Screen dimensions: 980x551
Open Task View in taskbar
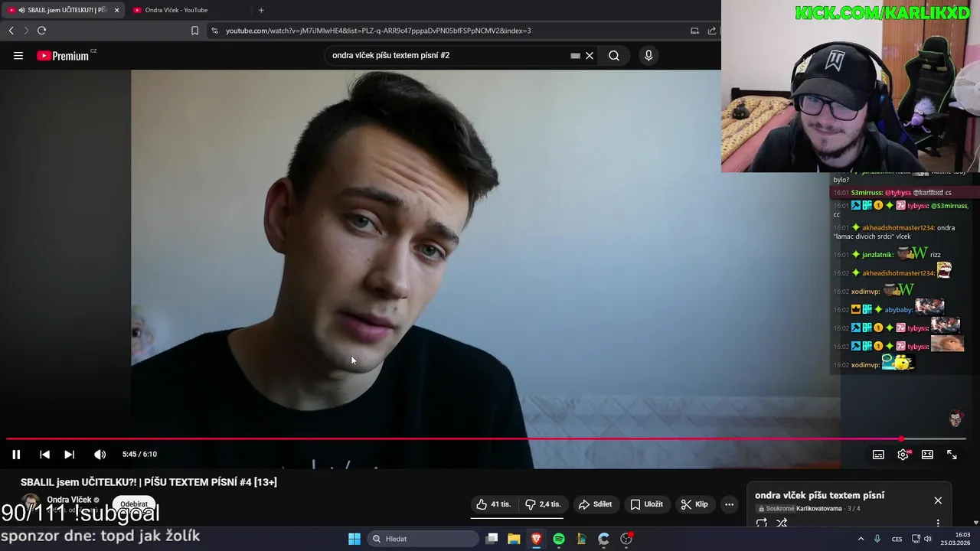[492, 539]
